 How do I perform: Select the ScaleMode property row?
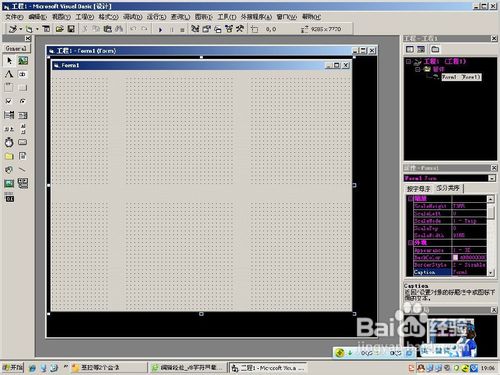point(450,221)
